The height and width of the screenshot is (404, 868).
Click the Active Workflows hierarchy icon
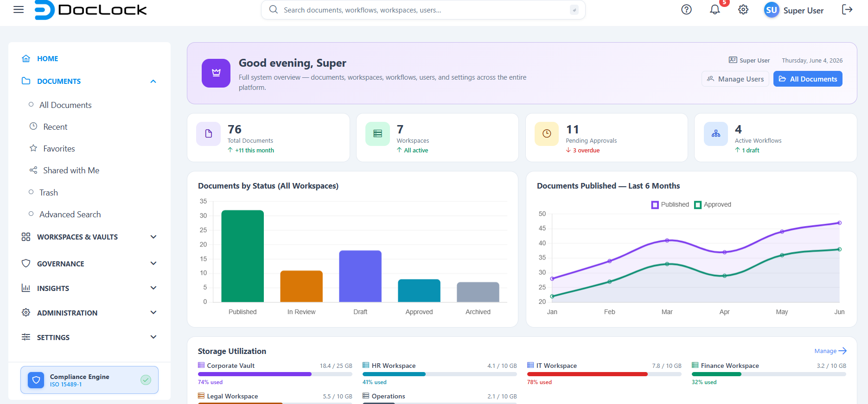(x=716, y=134)
